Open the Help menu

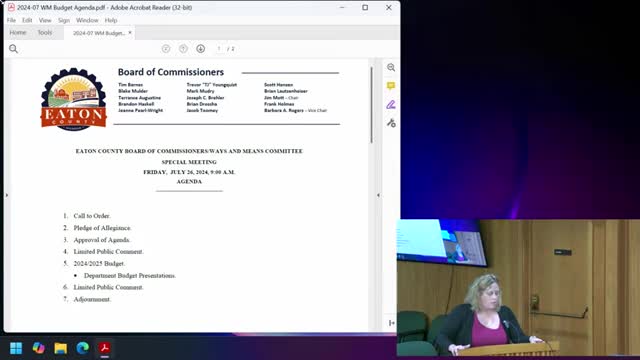pyautogui.click(x=111, y=20)
